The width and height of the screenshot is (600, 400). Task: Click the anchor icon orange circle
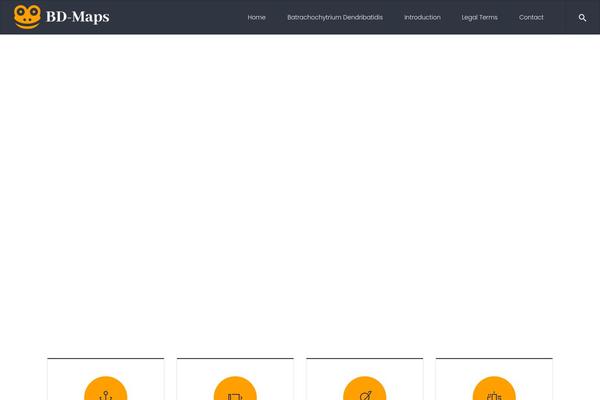pyautogui.click(x=106, y=389)
